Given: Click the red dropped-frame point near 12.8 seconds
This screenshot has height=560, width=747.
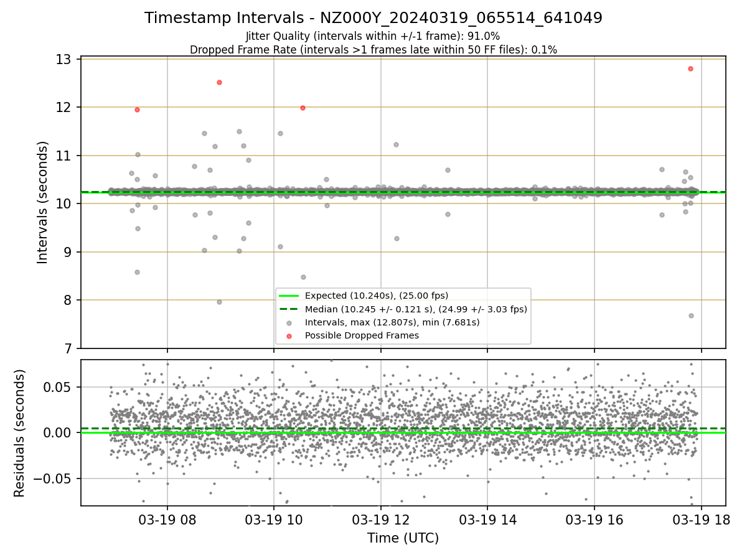Looking at the screenshot, I should 690,68.
